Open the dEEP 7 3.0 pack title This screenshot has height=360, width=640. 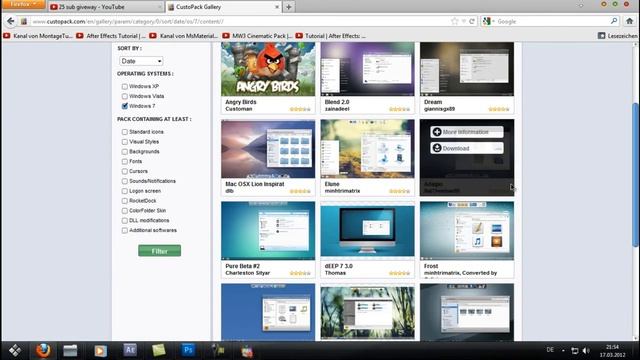click(339, 266)
